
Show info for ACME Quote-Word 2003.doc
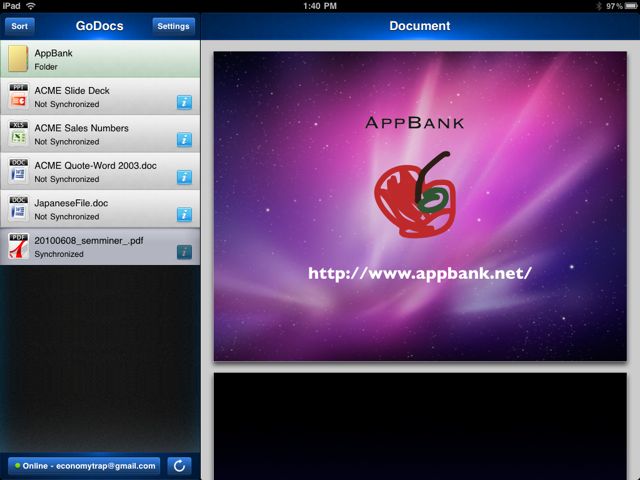click(184, 177)
